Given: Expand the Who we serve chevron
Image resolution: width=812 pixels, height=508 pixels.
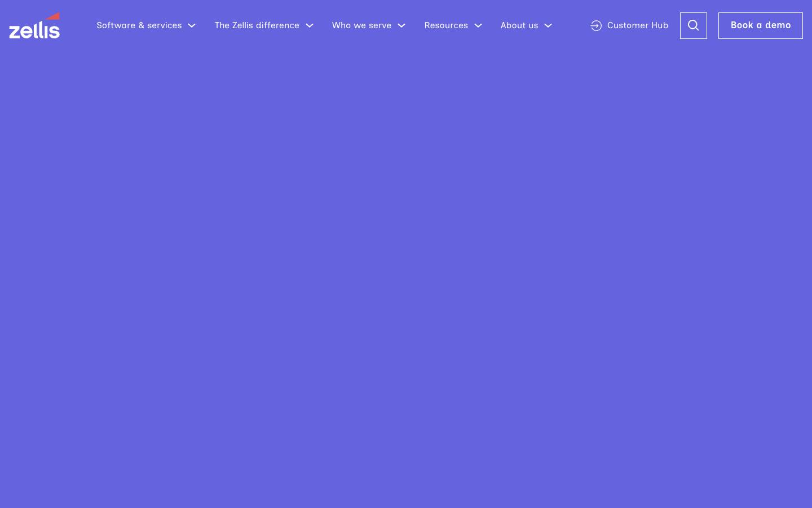Looking at the screenshot, I should click(x=401, y=25).
